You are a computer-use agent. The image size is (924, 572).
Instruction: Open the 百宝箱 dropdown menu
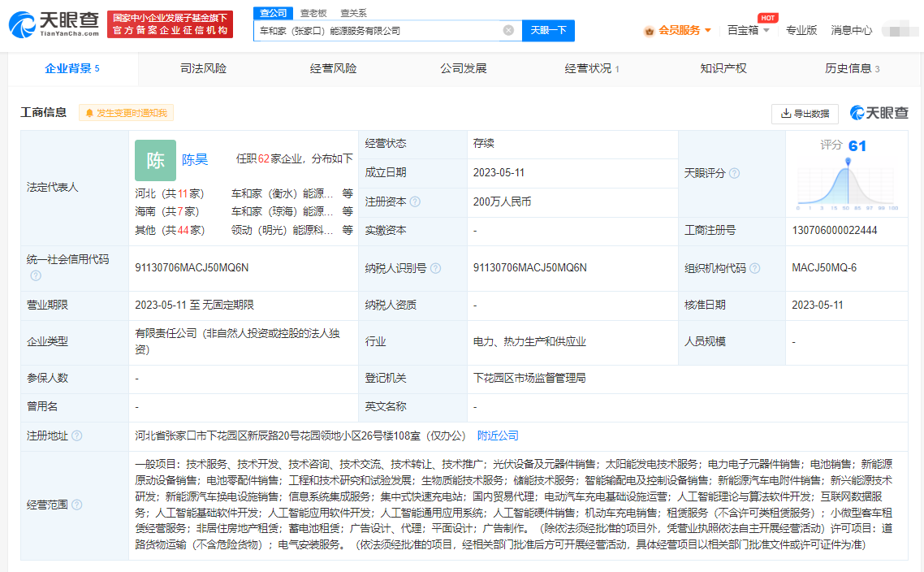749,31
